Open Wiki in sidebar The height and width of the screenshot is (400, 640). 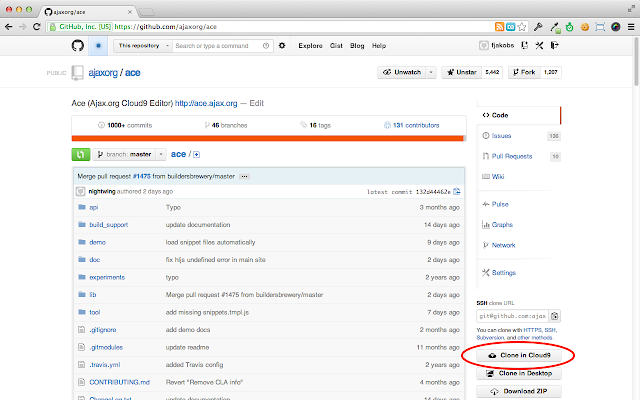click(x=498, y=177)
